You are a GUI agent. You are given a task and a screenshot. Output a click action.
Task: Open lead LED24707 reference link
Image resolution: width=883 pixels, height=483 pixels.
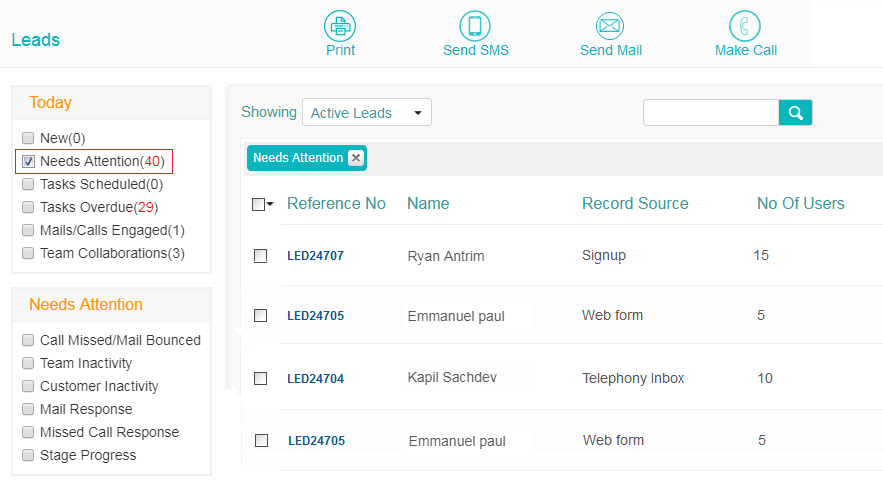(x=315, y=256)
